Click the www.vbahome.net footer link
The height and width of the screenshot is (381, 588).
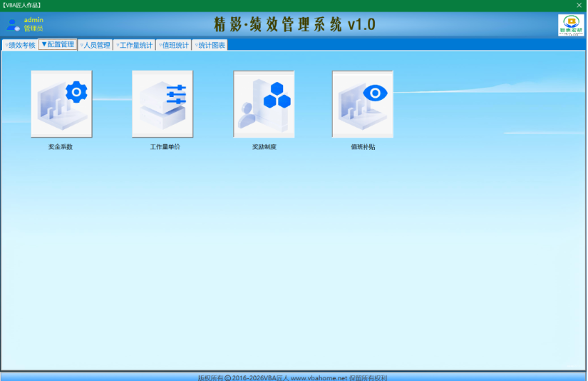click(x=319, y=377)
